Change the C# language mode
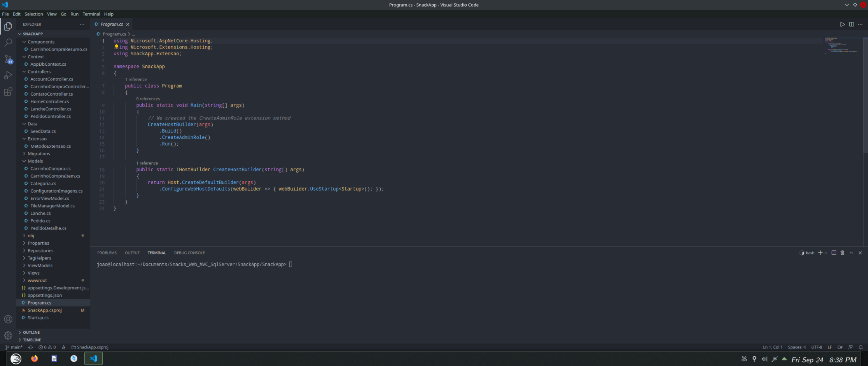The image size is (868, 366). (x=840, y=347)
